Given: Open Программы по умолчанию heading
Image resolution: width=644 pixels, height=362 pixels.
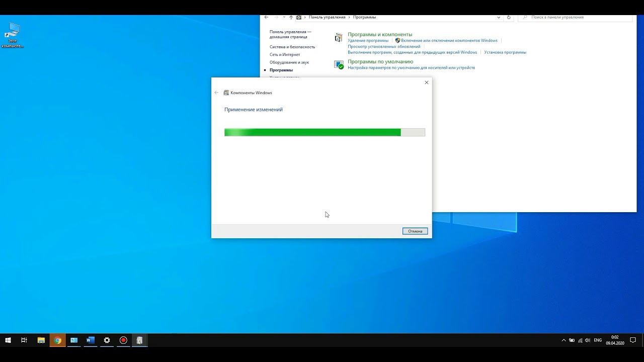Looking at the screenshot, I should [380, 61].
